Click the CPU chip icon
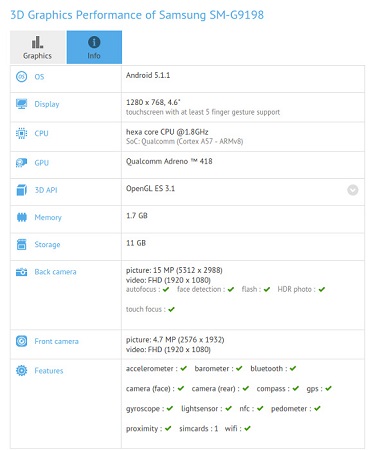 [x=22, y=133]
